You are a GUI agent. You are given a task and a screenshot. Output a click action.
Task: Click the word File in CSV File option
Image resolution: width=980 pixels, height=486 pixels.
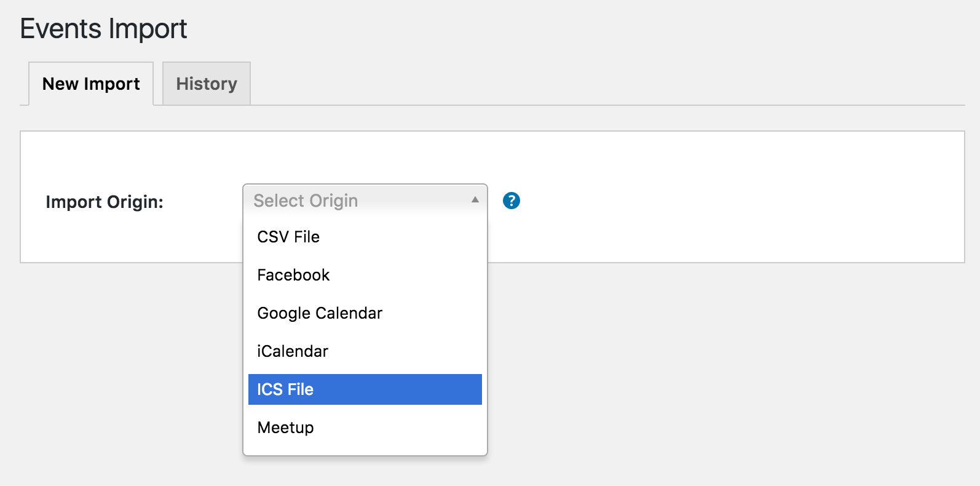[x=307, y=237]
